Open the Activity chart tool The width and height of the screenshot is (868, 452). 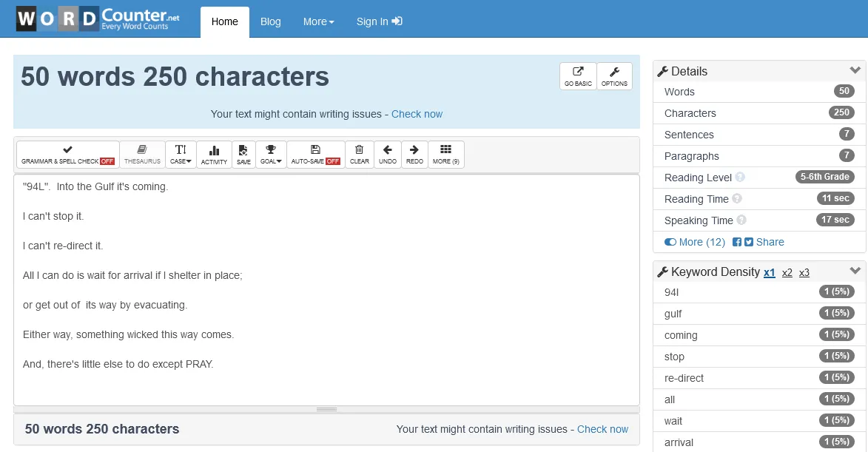tap(215, 155)
